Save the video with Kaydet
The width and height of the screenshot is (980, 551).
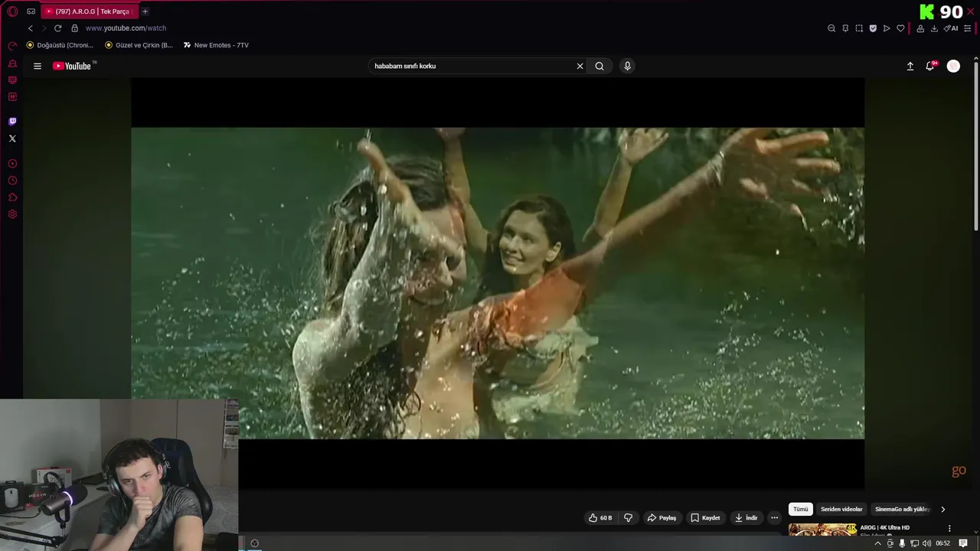point(705,518)
